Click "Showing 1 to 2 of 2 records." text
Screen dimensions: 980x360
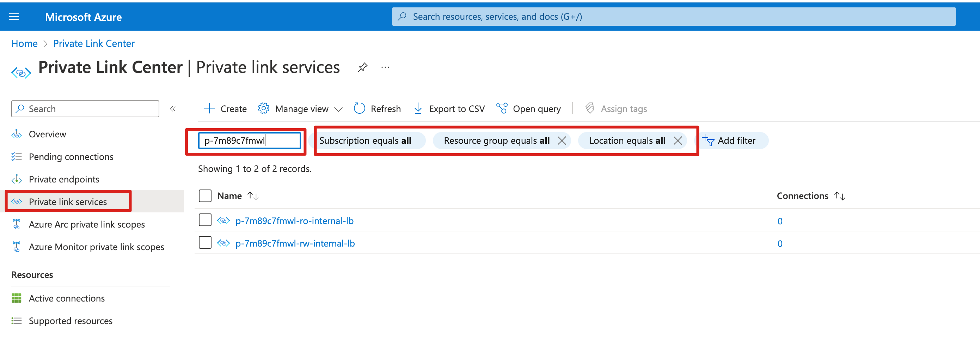pyautogui.click(x=255, y=168)
